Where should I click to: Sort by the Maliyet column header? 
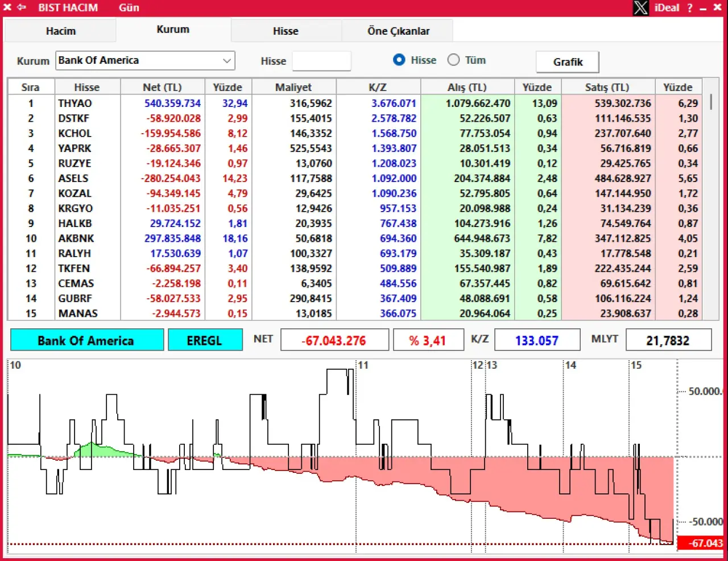(293, 87)
